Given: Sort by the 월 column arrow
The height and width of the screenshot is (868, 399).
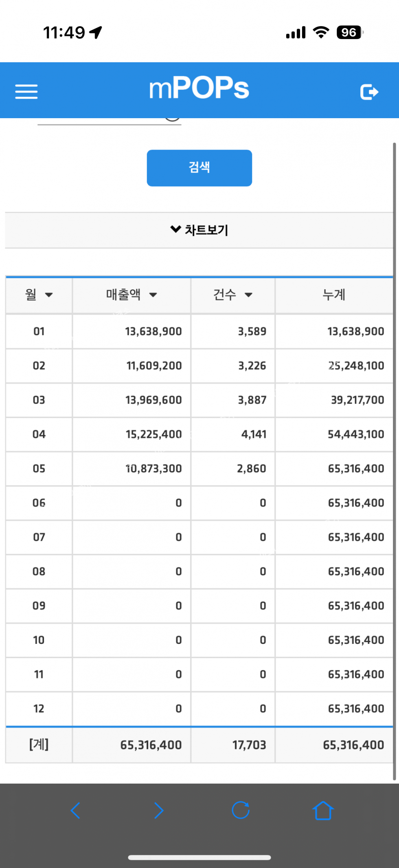Looking at the screenshot, I should point(49,295).
